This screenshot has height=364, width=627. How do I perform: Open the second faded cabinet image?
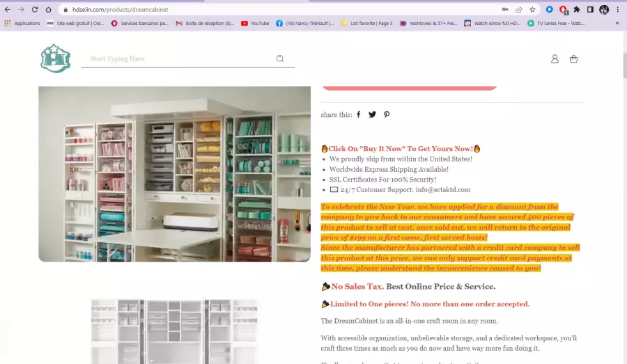point(174,331)
